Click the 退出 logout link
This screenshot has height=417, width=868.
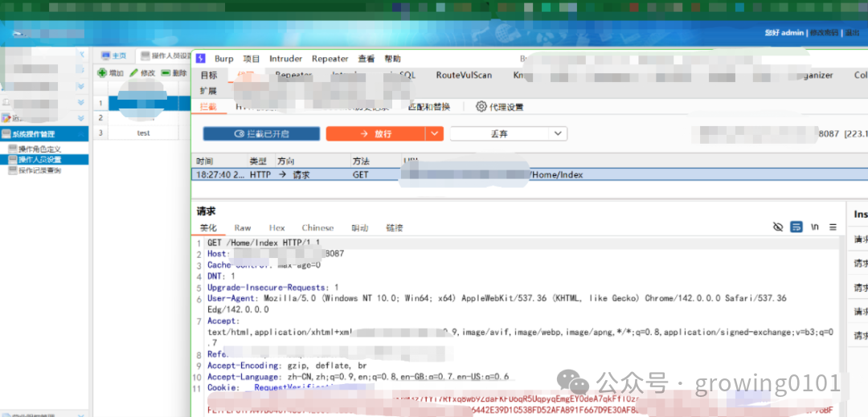[852, 33]
